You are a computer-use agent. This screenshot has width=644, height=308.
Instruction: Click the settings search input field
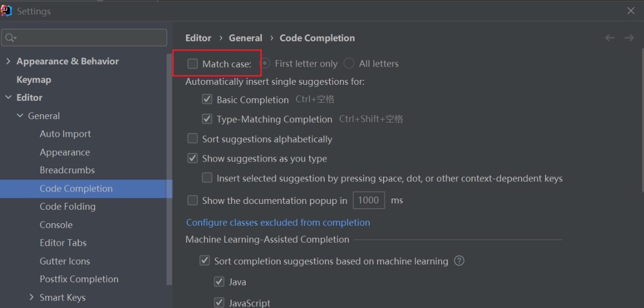(x=91, y=38)
